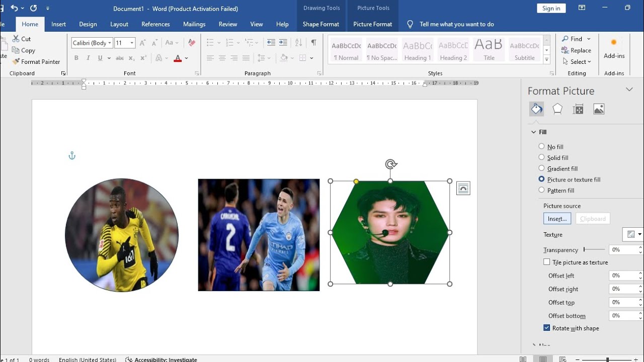Click the Layout Options icon beside hexagon picture

point(463,189)
